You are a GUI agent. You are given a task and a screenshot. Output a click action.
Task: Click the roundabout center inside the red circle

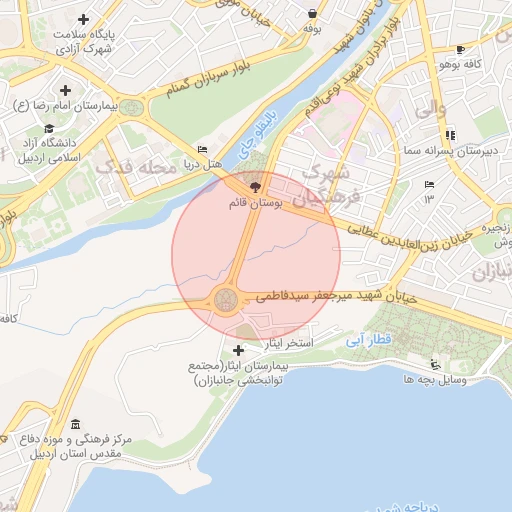point(226,300)
